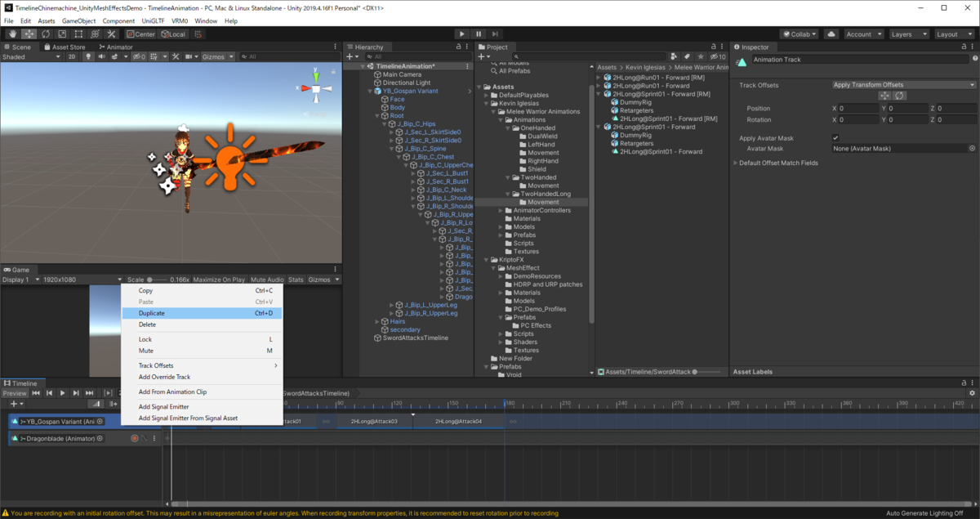The image size is (980, 519).
Task: Choose Add Override Track
Action: (201, 377)
